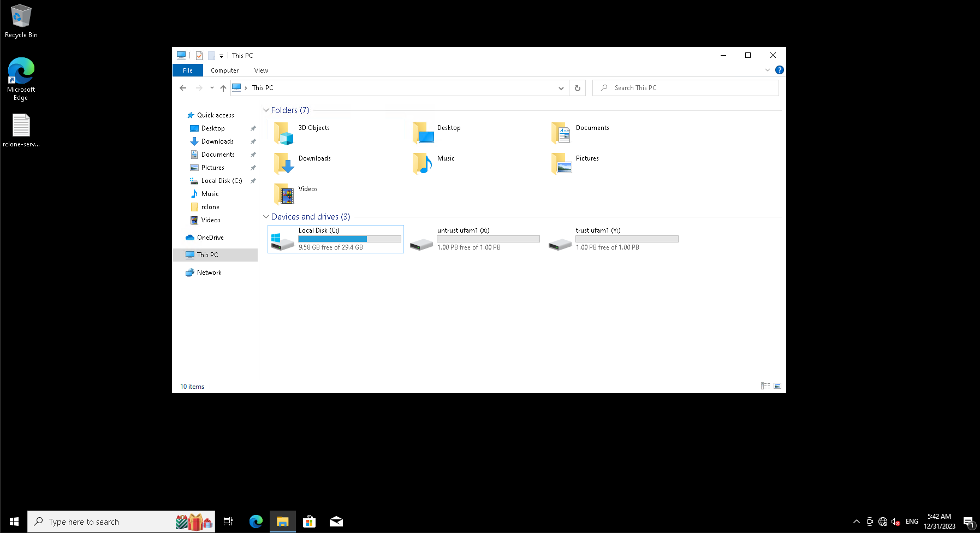Screen dimensions: 980x533
Task: Click the Properties icon in title bar
Action: click(199, 56)
